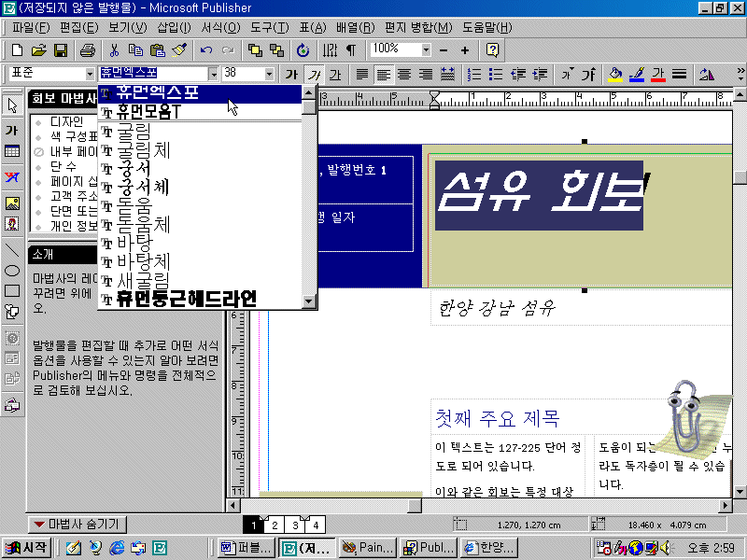This screenshot has width=747, height=560.
Task: Open Custom Rotate from the circular arrow icon
Action: (x=303, y=50)
